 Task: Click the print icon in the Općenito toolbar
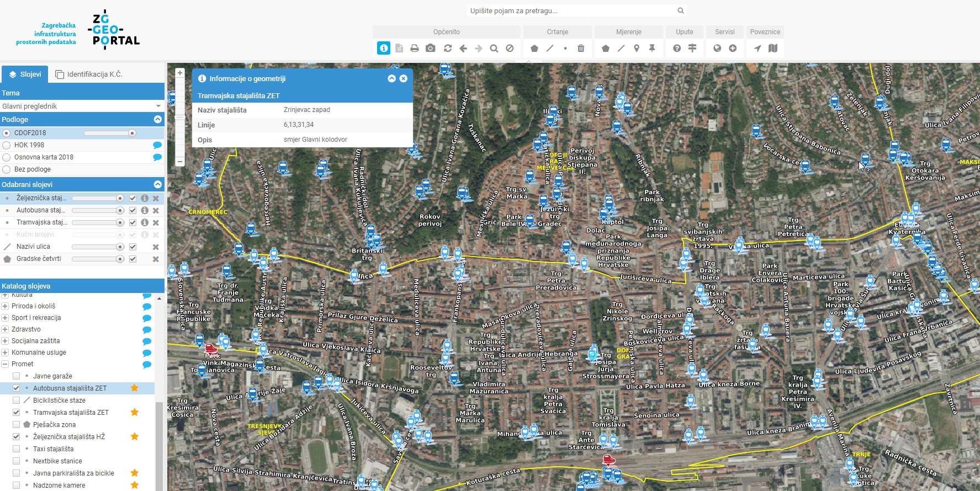pyautogui.click(x=415, y=49)
